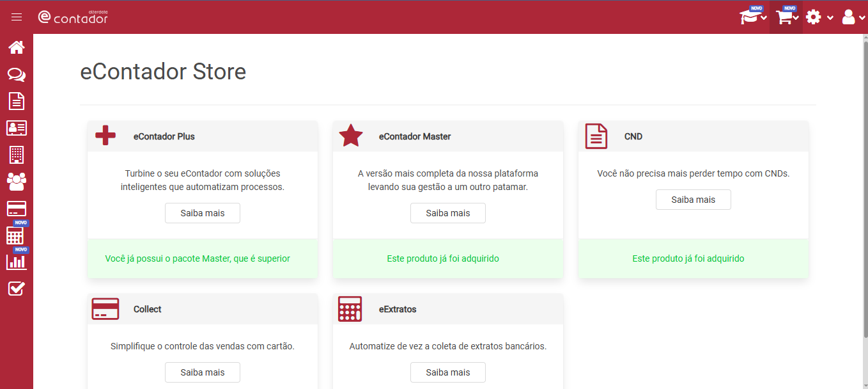Open user profile menu
Viewport: 868px width, 389px height.
tap(849, 17)
